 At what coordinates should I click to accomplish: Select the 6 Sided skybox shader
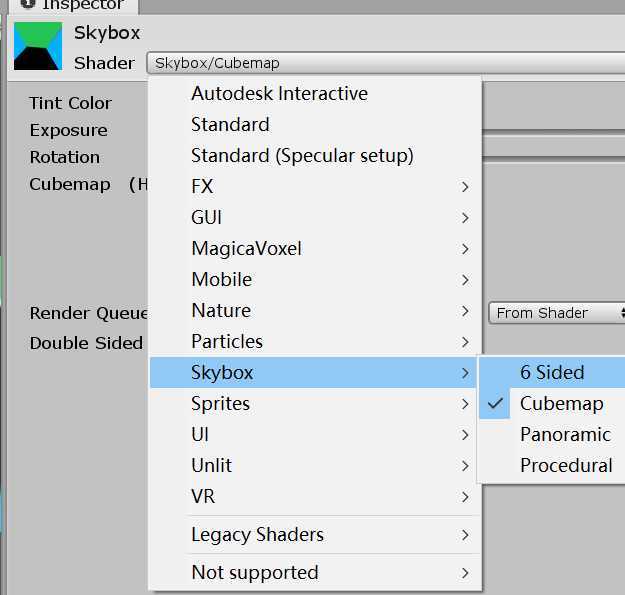tap(552, 373)
